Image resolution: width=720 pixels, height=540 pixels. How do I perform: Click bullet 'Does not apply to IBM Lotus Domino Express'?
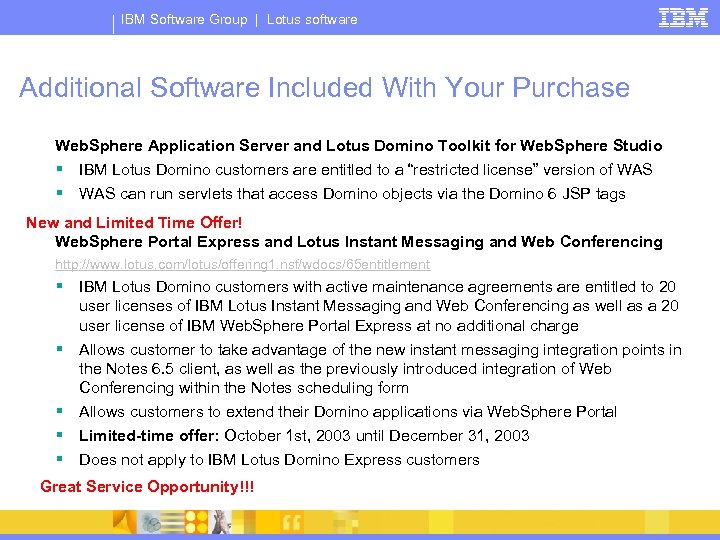click(279, 460)
